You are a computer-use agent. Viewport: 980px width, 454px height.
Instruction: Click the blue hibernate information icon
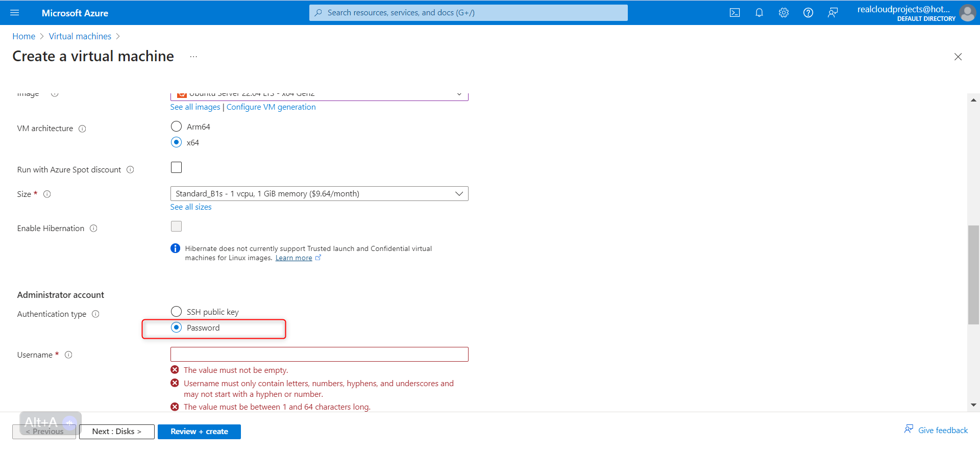(175, 248)
